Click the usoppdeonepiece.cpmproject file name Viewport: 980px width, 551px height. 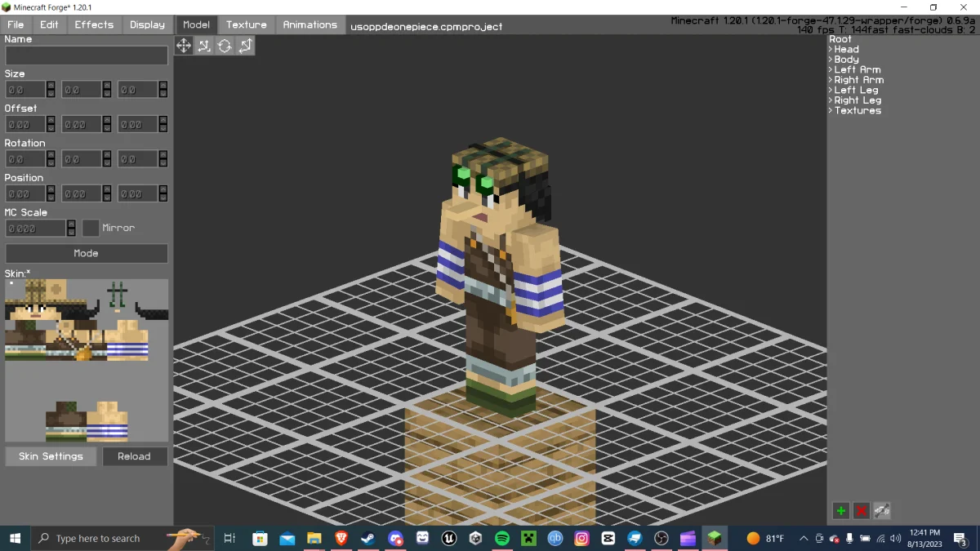click(x=426, y=26)
